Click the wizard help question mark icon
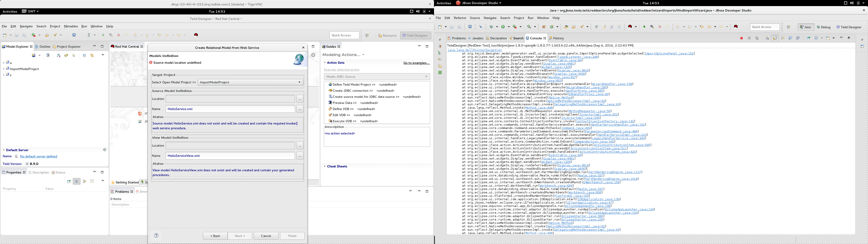The height and width of the screenshot is (244, 868). coord(156,236)
